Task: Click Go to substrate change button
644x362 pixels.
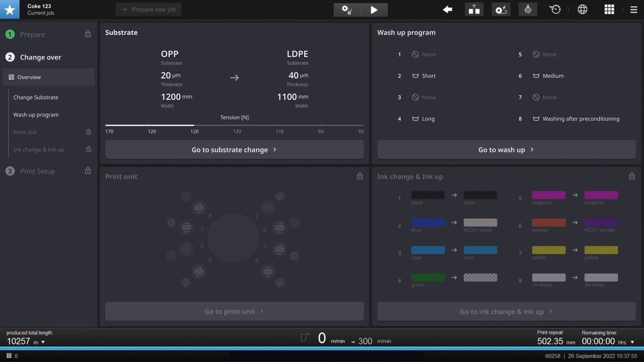Action: point(234,150)
